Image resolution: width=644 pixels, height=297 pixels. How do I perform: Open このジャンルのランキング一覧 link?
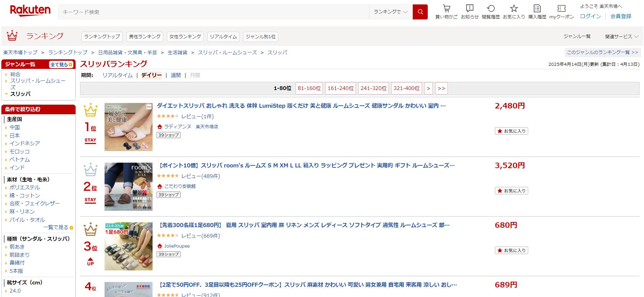[x=602, y=53]
